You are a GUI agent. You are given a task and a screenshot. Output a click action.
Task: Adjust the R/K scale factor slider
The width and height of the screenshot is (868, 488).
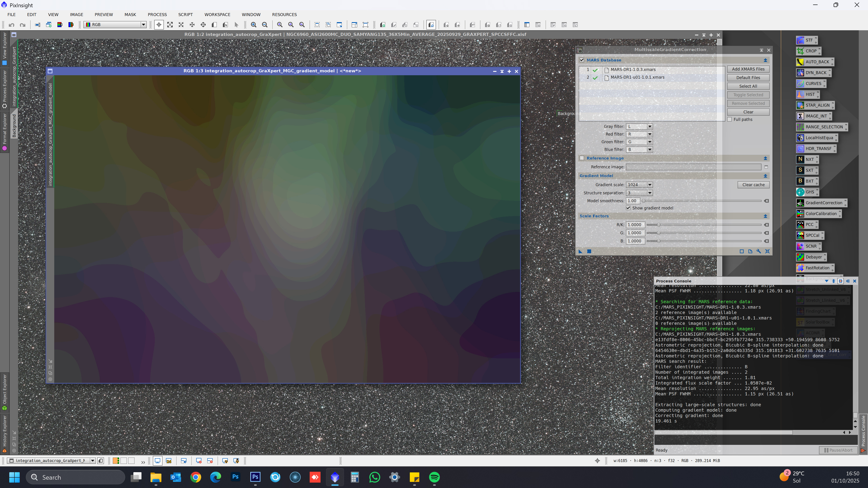pos(658,225)
